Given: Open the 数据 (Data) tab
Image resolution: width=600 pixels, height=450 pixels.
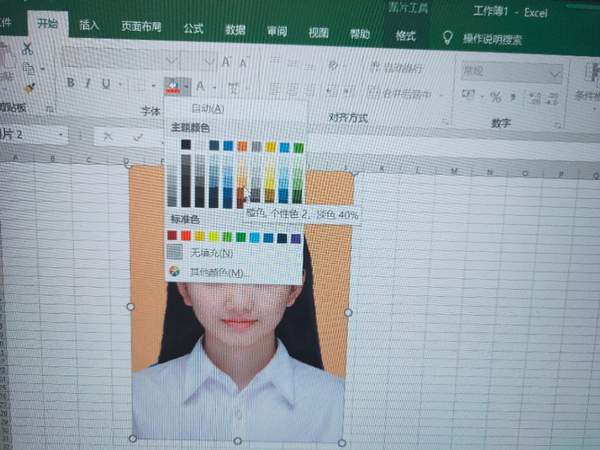Looking at the screenshot, I should [235, 30].
